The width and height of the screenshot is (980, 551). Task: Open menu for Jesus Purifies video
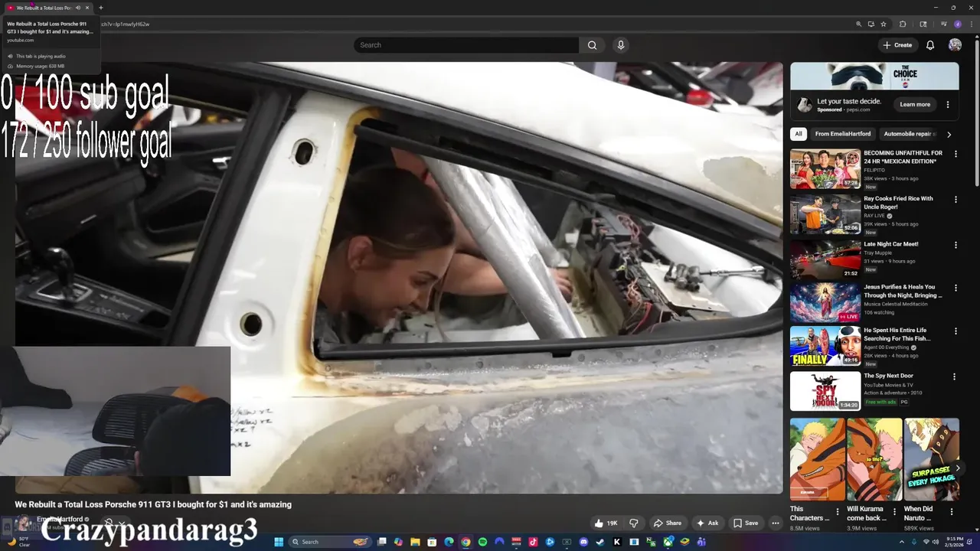[x=955, y=289]
